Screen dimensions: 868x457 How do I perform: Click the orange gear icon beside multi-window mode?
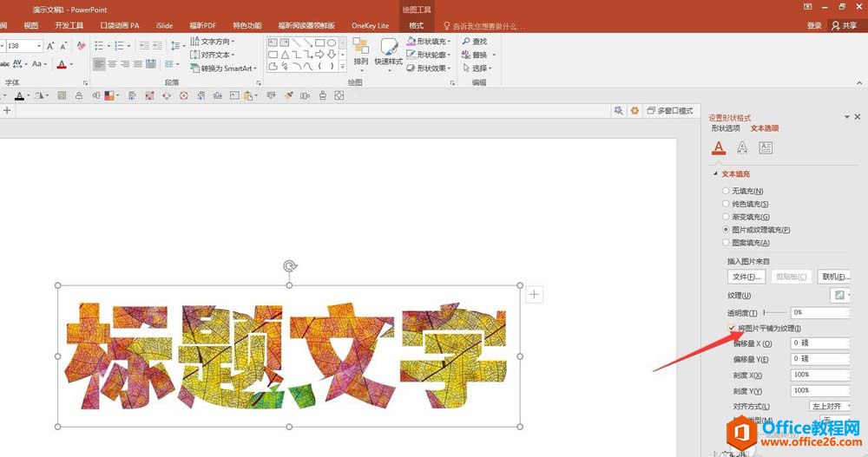[x=635, y=111]
